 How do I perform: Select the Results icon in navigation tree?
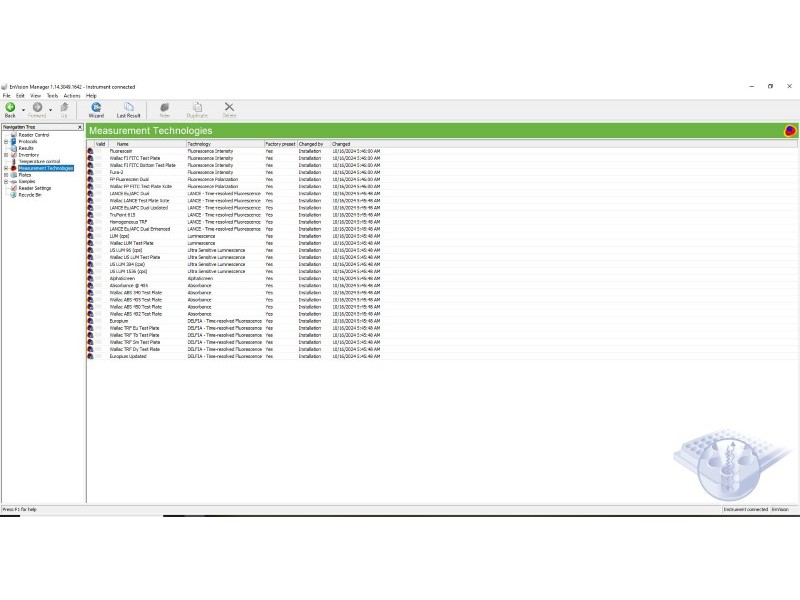point(14,148)
